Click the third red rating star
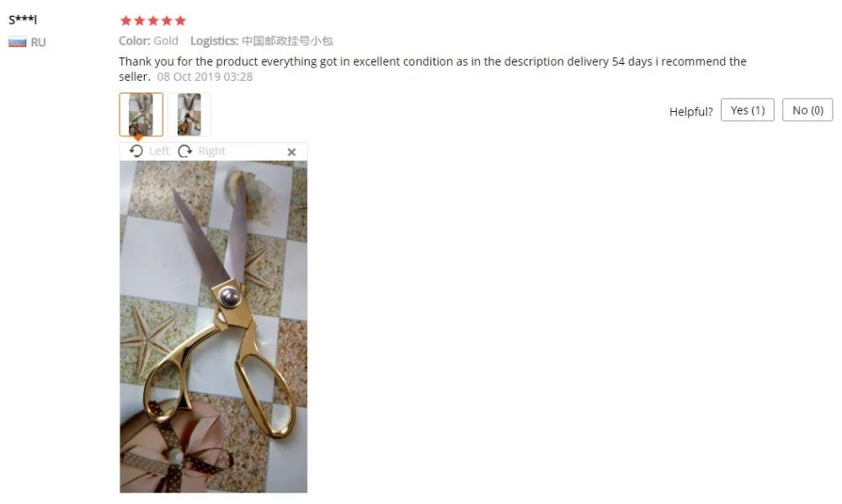Image resolution: width=842 pixels, height=504 pixels. tap(153, 20)
